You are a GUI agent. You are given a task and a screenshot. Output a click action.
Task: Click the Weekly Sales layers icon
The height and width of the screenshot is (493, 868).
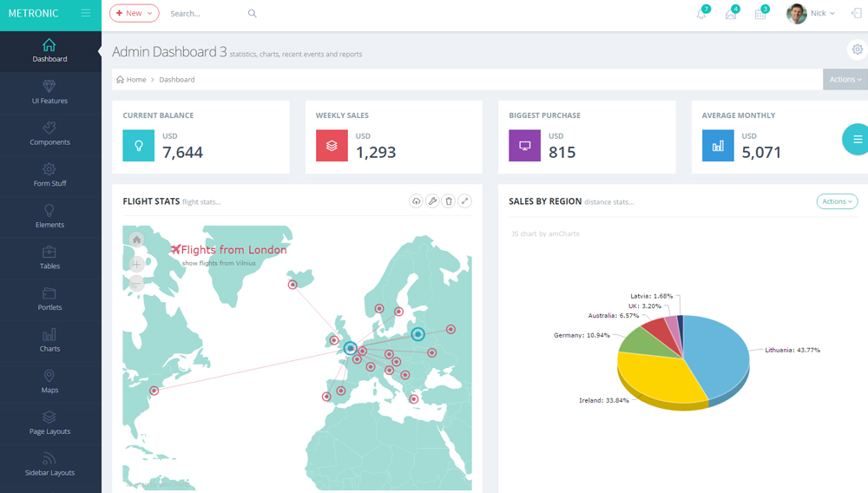coord(332,146)
